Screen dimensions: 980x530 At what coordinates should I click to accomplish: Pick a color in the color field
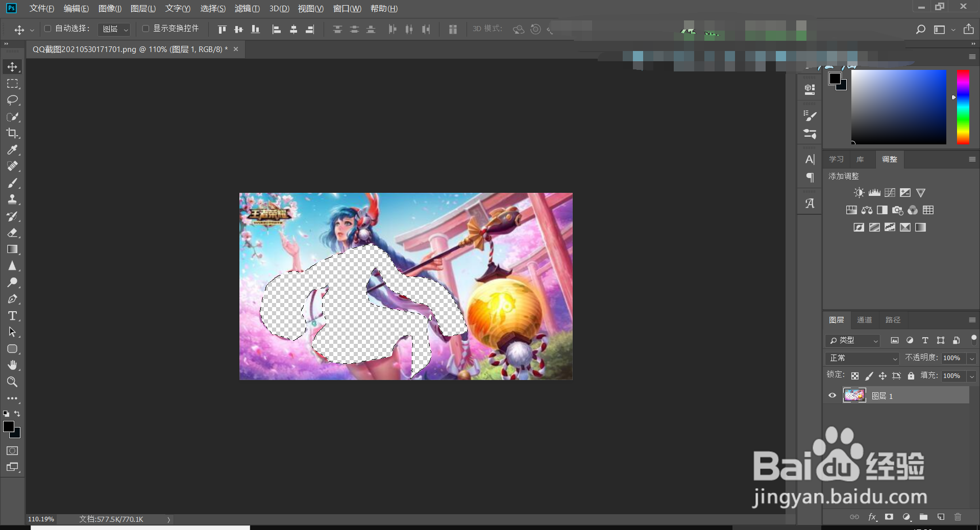[x=898, y=107]
